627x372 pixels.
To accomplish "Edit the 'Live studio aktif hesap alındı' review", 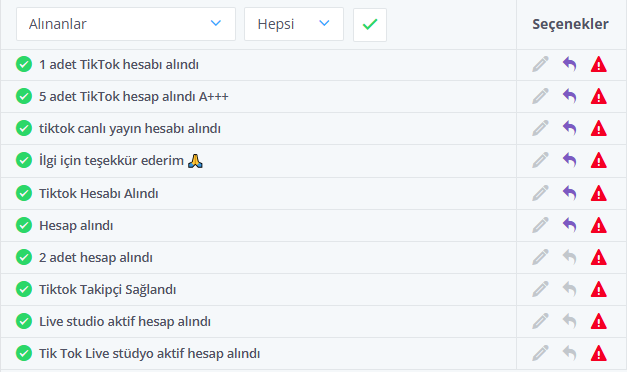I will coord(540,321).
